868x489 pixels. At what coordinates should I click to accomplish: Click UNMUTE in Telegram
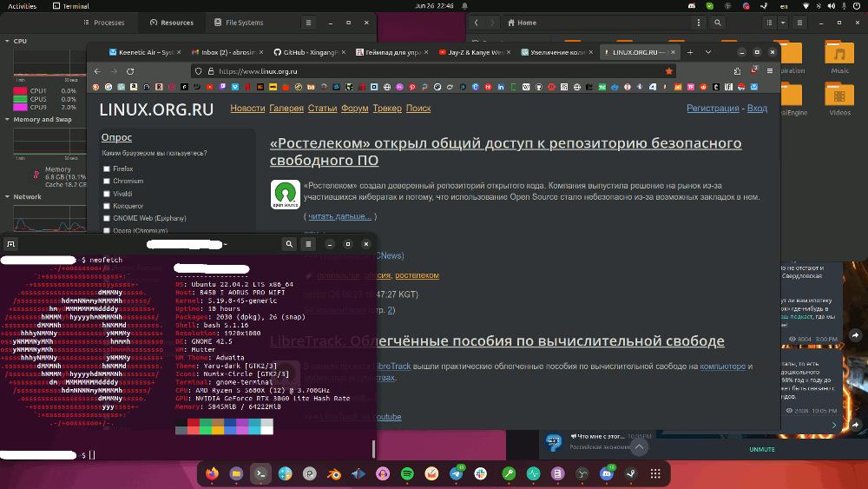pos(762,449)
